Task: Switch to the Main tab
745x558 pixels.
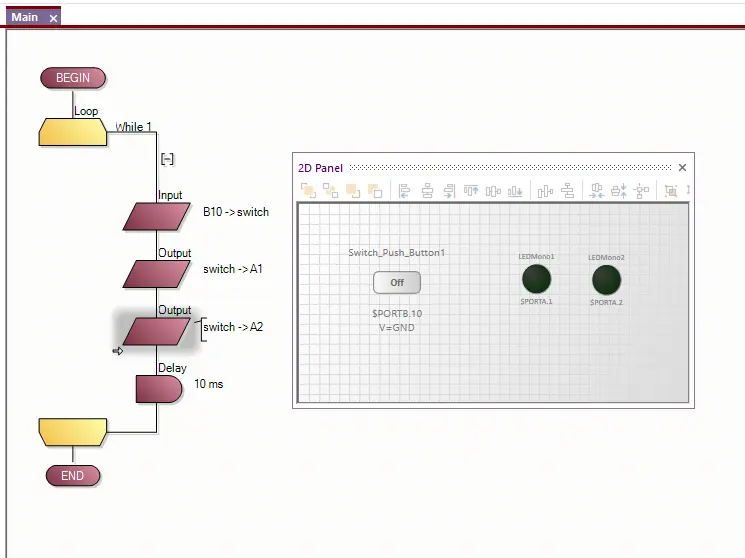Action: pyautogui.click(x=25, y=17)
